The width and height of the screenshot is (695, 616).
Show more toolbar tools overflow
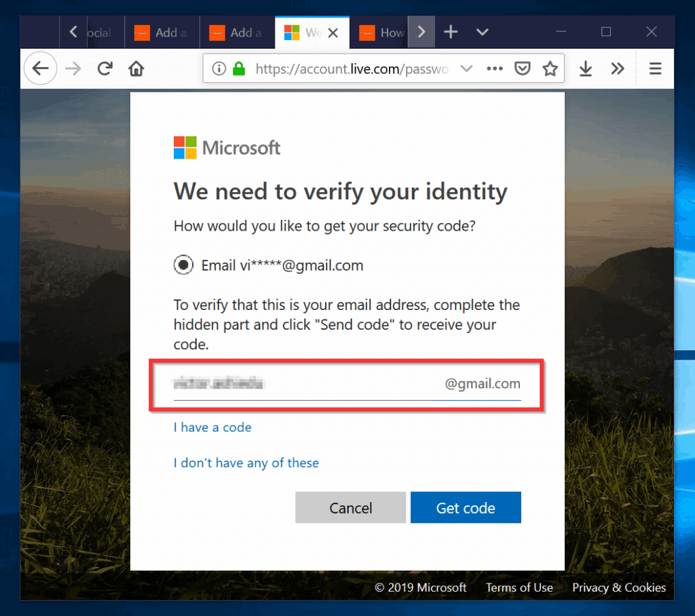[618, 69]
